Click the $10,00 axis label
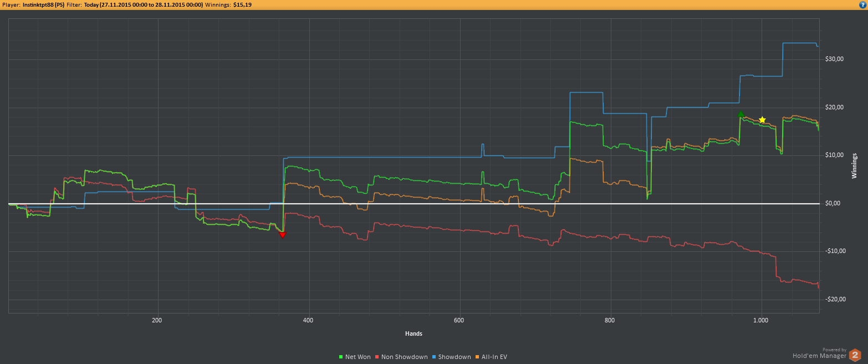The image size is (868, 364). click(x=833, y=155)
